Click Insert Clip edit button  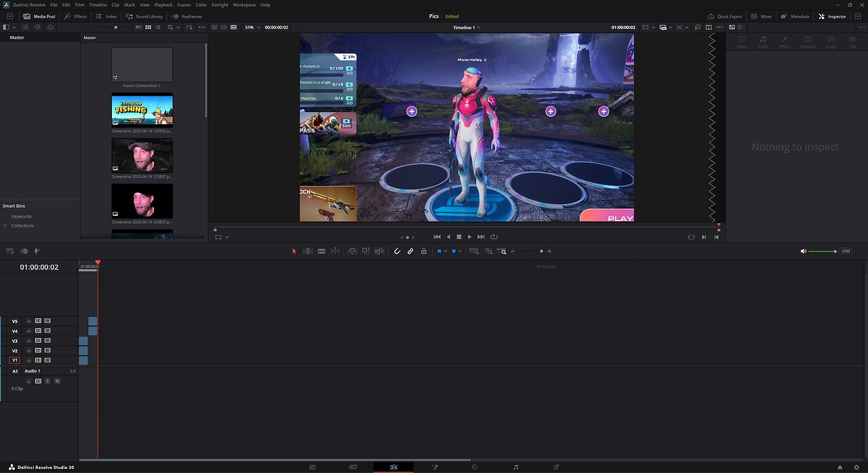point(353,251)
